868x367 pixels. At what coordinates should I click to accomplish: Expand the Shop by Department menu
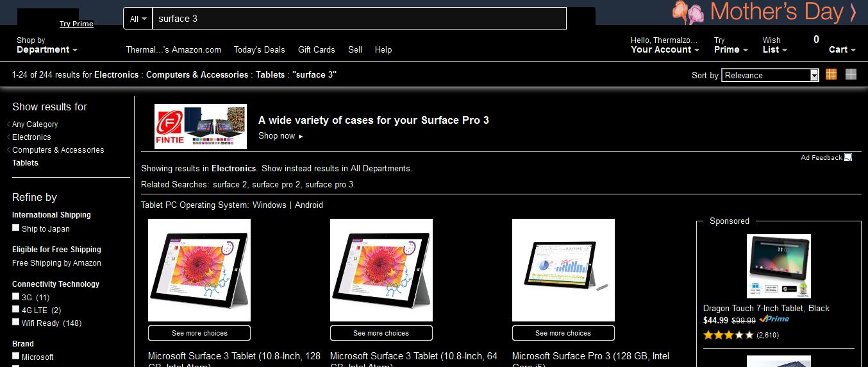click(47, 45)
